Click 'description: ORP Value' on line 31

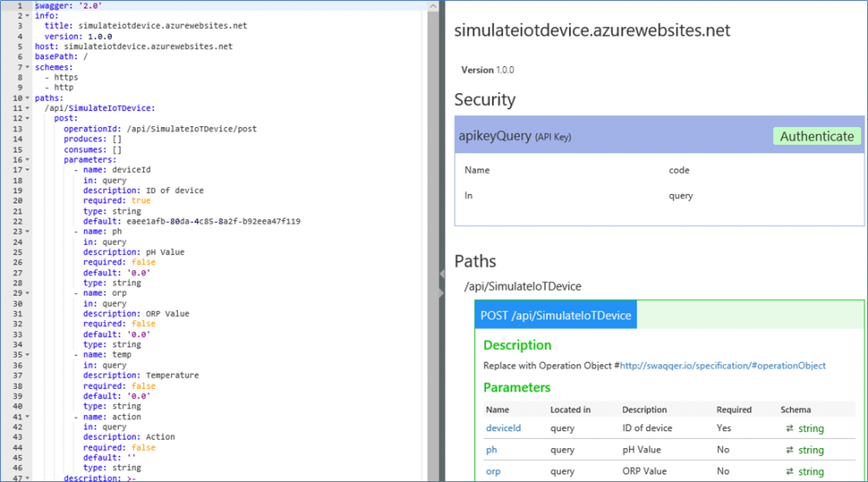[136, 313]
